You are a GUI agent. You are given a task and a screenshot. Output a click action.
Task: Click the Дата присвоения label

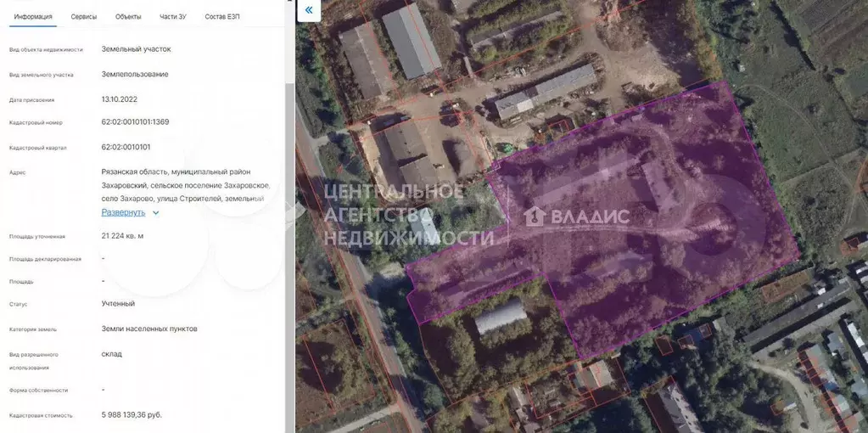(x=31, y=100)
